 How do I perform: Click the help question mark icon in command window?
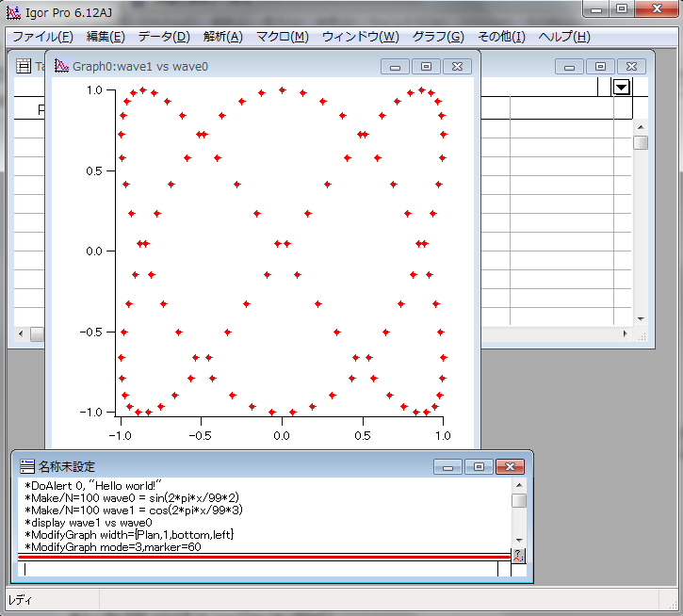pyautogui.click(x=517, y=555)
